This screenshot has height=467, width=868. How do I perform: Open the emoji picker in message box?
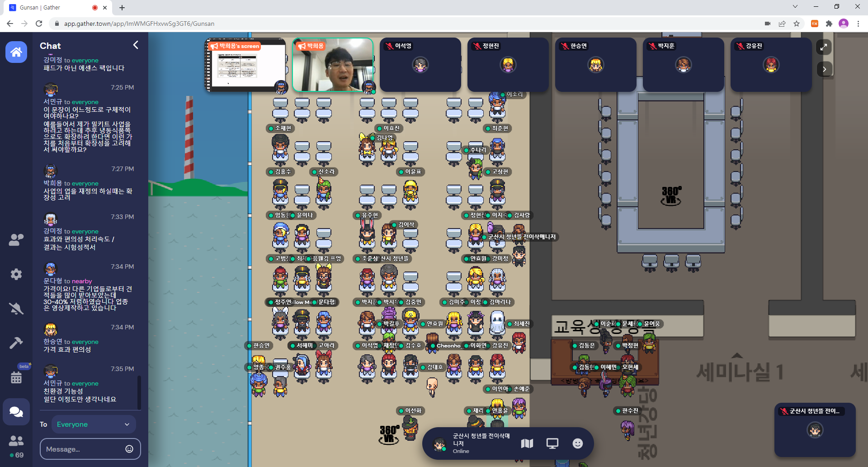pos(129,449)
